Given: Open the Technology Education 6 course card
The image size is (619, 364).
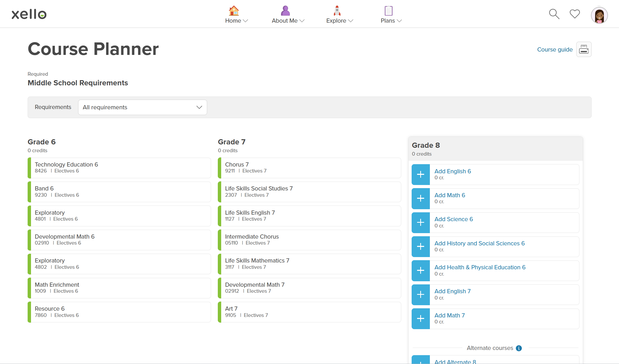Looking at the screenshot, I should [119, 168].
